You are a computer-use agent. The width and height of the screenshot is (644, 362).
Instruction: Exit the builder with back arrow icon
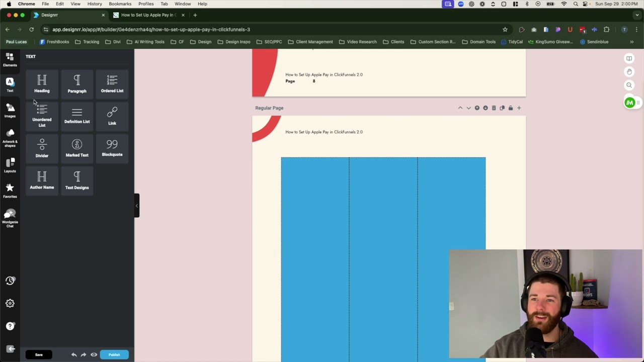point(10,349)
